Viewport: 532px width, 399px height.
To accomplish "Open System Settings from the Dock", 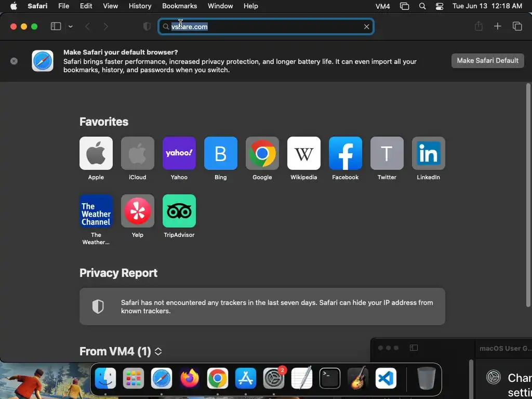I will pos(274,378).
